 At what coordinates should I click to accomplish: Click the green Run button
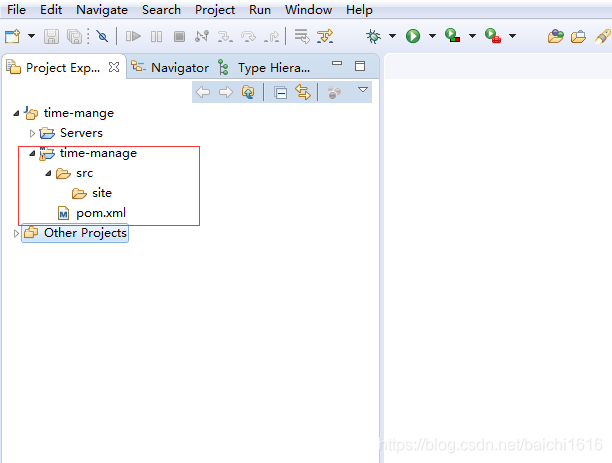coord(413,36)
